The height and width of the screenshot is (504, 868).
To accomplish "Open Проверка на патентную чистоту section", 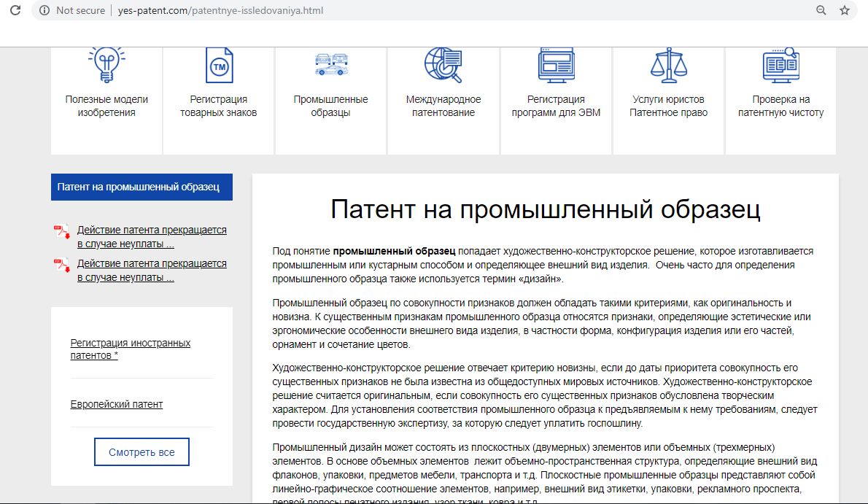I will (x=780, y=106).
